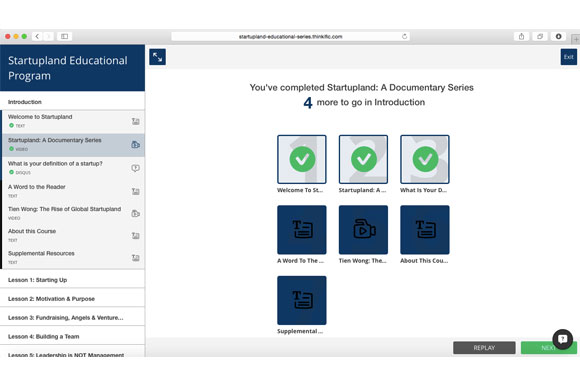Click the browser address bar
Screen dimensions: 580x387
point(290,36)
